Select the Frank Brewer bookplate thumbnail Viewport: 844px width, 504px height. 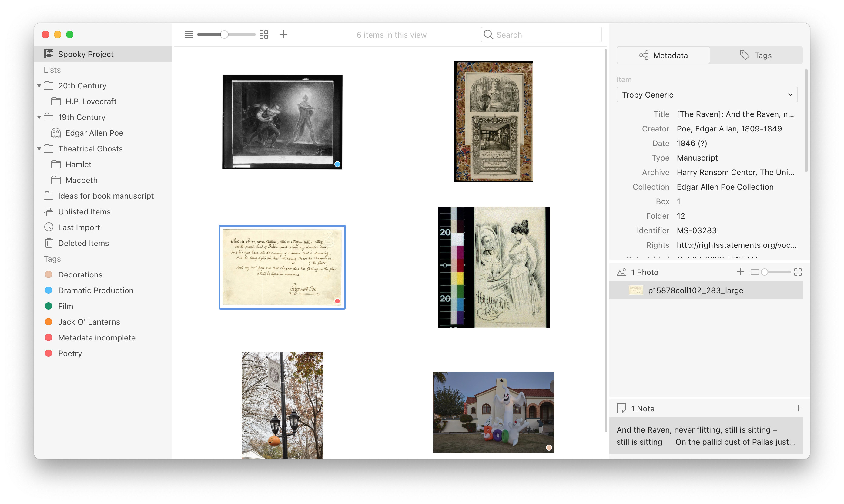pyautogui.click(x=494, y=121)
